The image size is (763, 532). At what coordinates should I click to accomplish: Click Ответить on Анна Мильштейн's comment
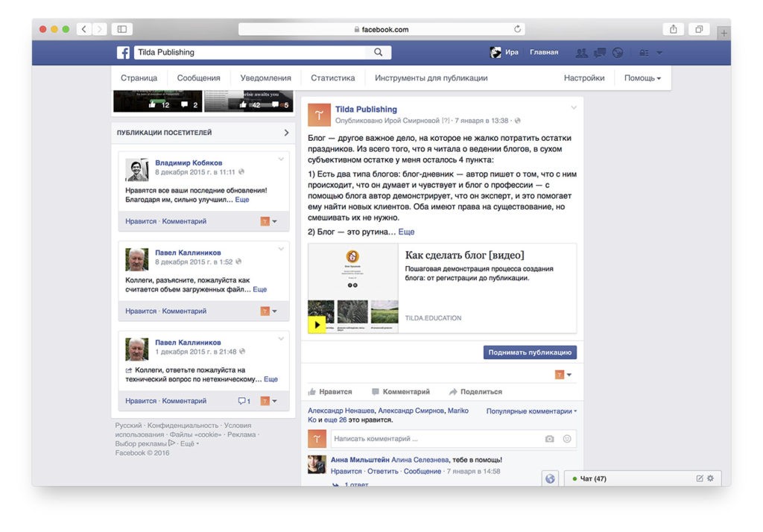pos(382,472)
